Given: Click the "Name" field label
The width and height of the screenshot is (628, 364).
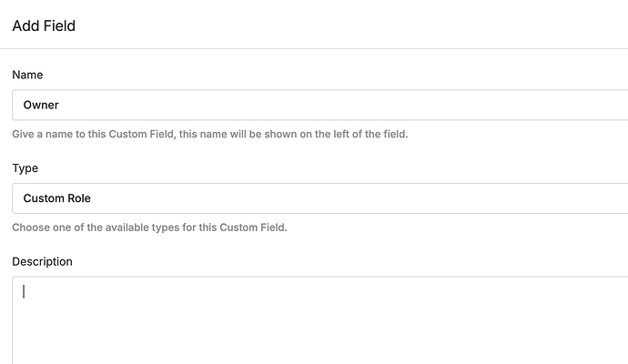Looking at the screenshot, I should 27,75.
